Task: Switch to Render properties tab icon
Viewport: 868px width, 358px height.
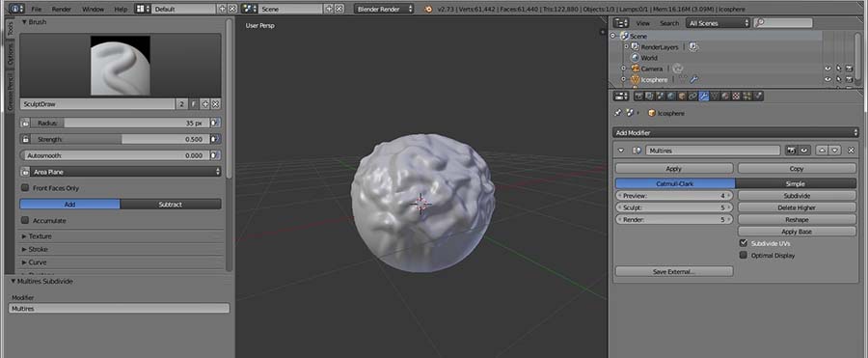Action: 638,96
